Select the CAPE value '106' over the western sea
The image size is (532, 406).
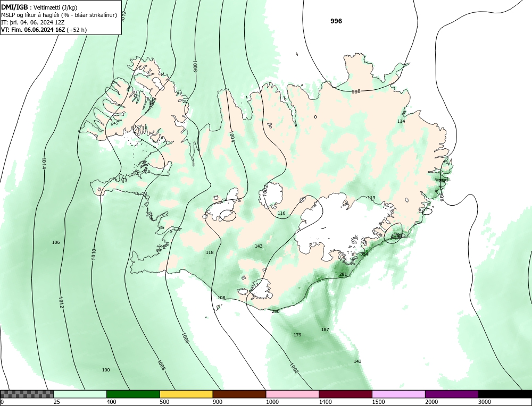[x=56, y=242]
